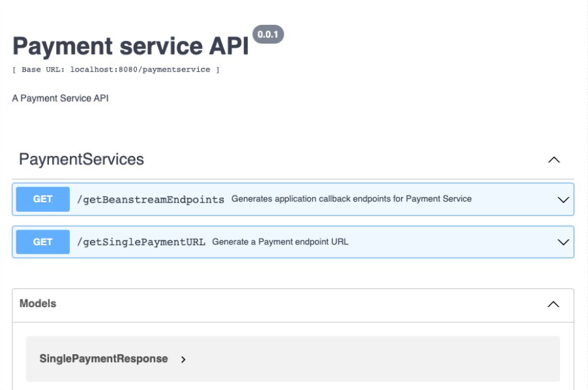The width and height of the screenshot is (588, 390).
Task: Click the GET badge on getSinglePaymentURL
Action: 41,241
